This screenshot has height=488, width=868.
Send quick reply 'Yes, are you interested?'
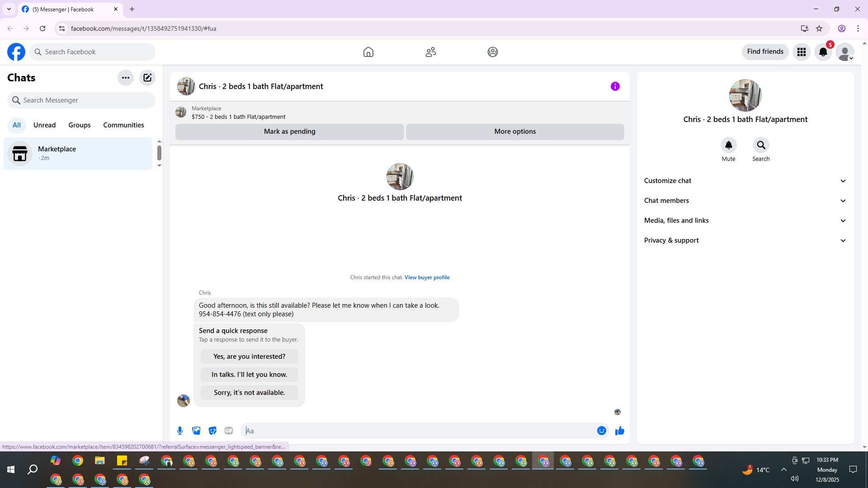(250, 357)
